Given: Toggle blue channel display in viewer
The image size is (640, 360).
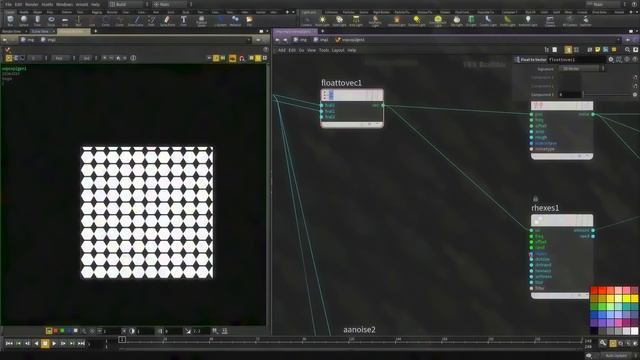Looking at the screenshot, I should (x=69, y=331).
